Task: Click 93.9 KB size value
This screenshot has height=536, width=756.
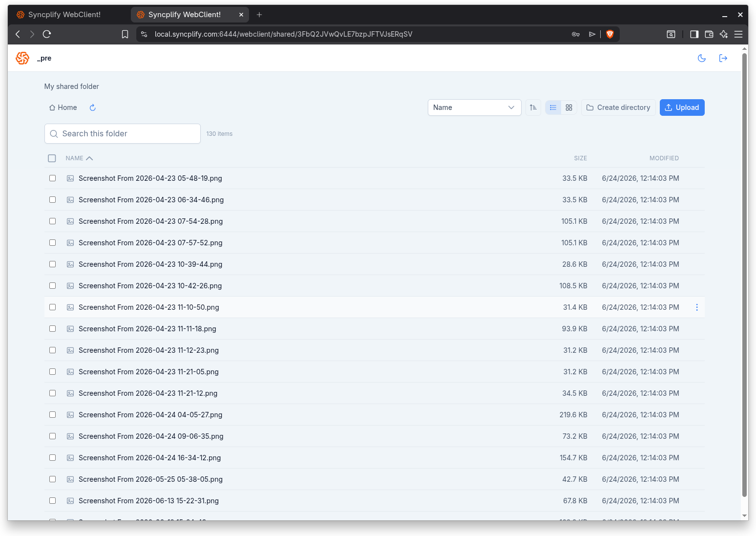Action: coord(574,329)
